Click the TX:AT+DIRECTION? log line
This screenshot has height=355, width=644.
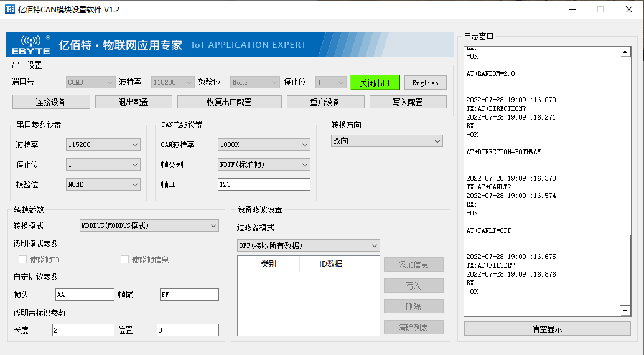[x=496, y=108]
